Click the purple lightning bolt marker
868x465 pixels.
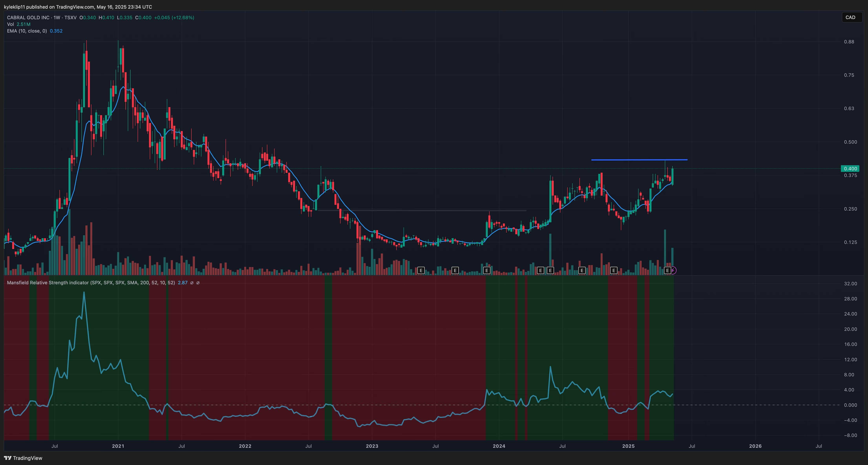click(x=673, y=270)
